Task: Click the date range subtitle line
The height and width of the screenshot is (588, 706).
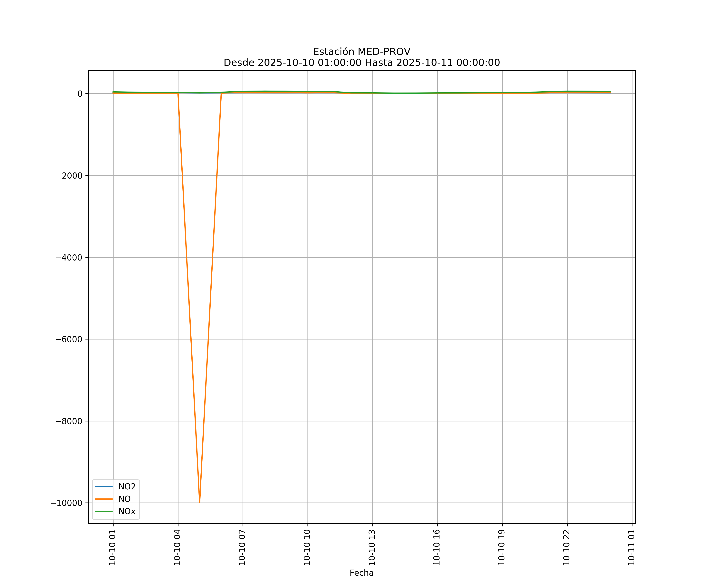Action: pos(361,63)
